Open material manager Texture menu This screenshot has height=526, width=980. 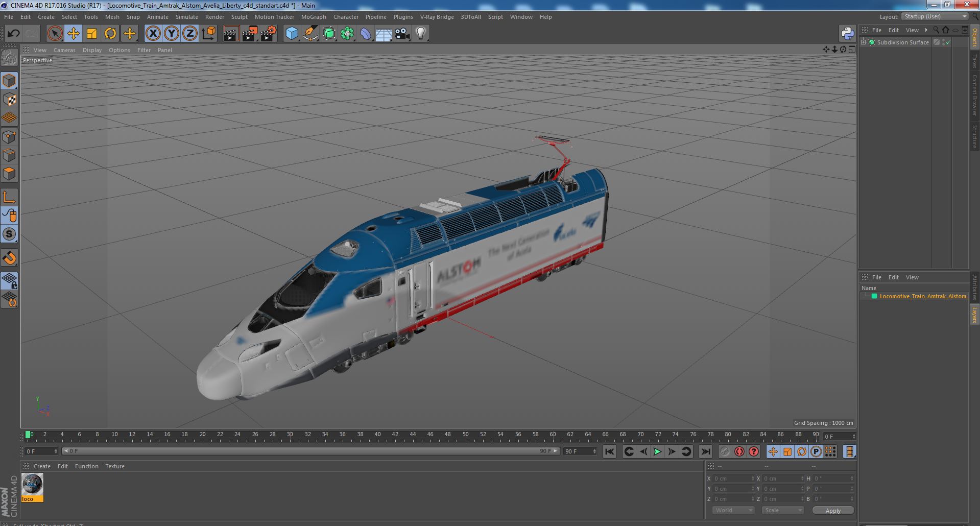tap(115, 466)
